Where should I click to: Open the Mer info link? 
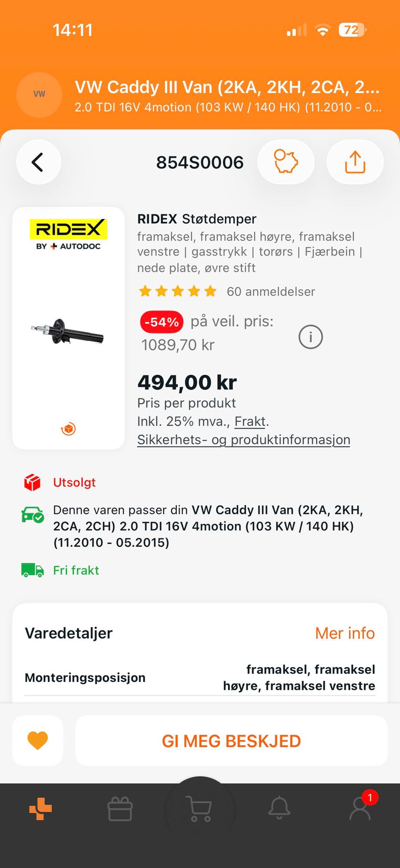coord(345,633)
